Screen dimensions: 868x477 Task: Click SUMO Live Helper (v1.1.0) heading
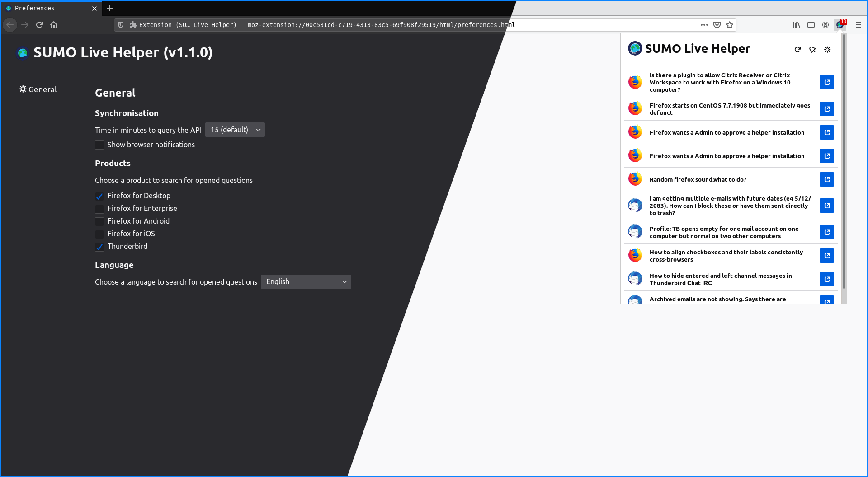[x=123, y=52]
